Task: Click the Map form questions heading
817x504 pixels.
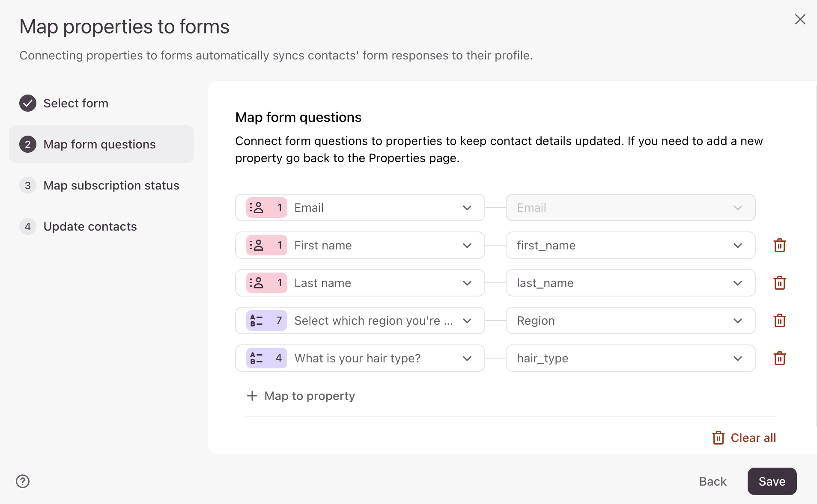Action: pos(298,117)
